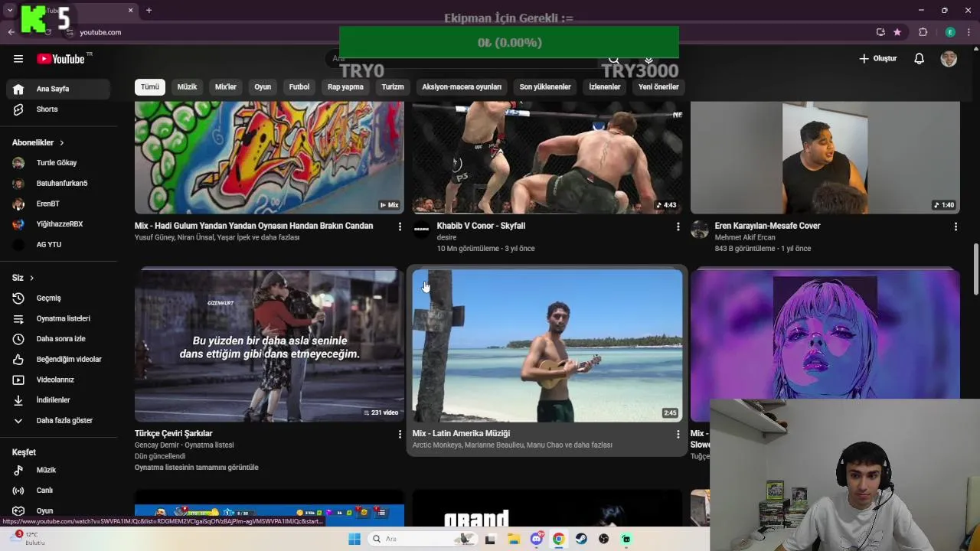Click the Oluştur create button

(877, 59)
